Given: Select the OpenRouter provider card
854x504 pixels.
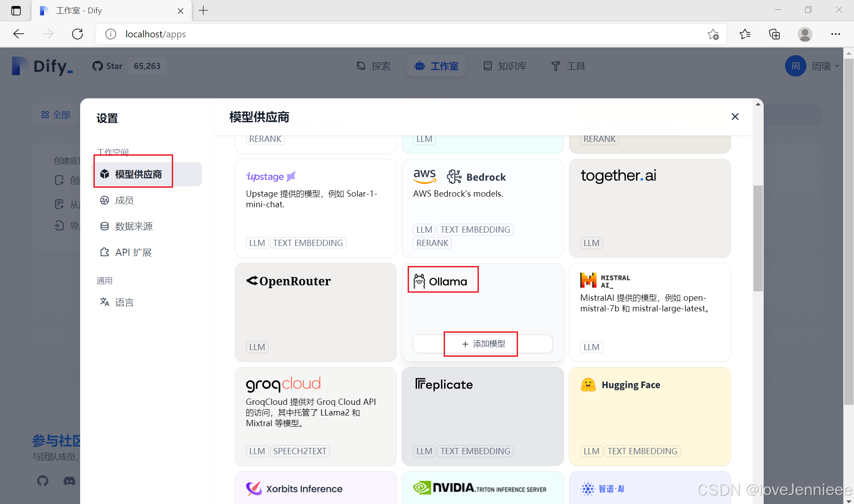Looking at the screenshot, I should click(316, 312).
